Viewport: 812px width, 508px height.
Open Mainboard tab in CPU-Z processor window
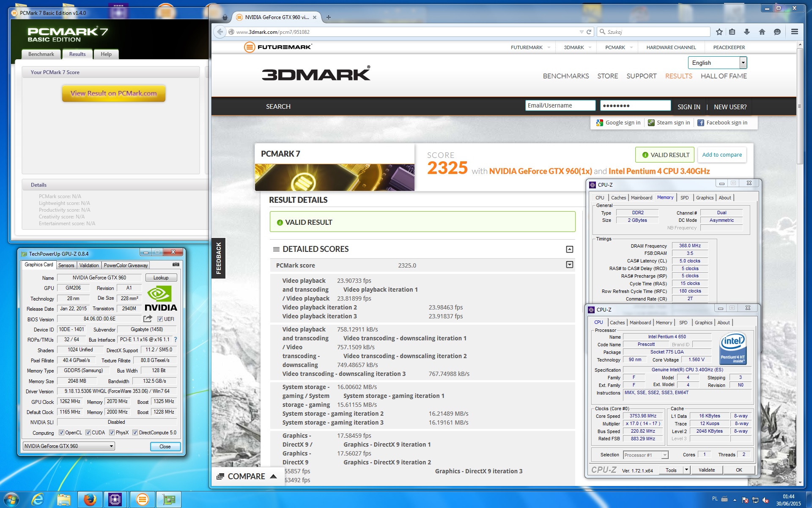[x=640, y=323]
